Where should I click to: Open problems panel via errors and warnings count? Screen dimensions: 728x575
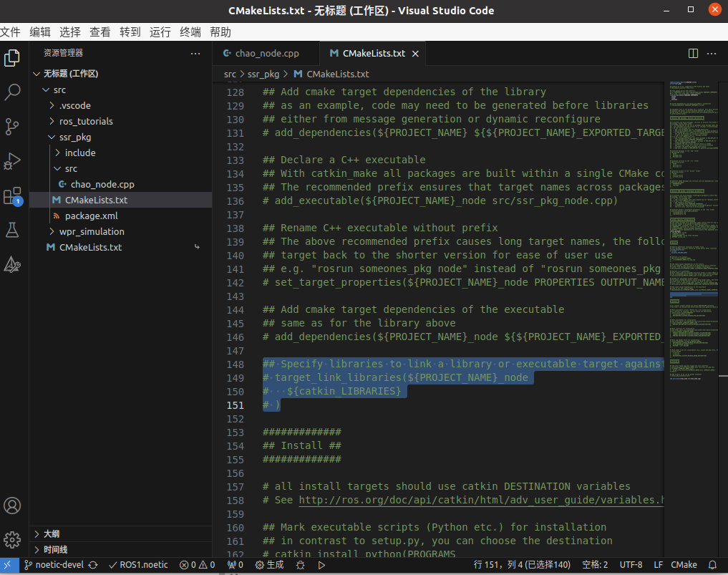tap(198, 565)
